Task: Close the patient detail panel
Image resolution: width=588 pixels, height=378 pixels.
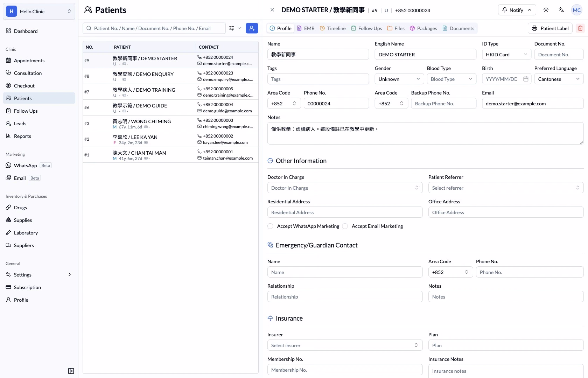Action: point(272,10)
